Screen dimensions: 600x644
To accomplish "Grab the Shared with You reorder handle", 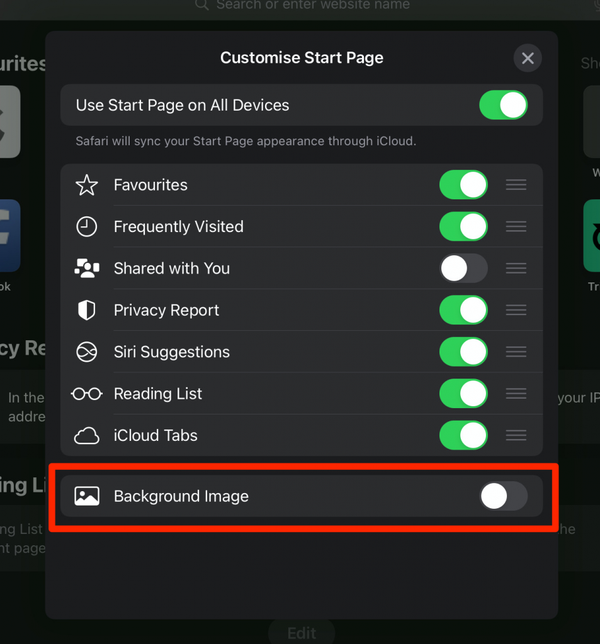I will (516, 268).
